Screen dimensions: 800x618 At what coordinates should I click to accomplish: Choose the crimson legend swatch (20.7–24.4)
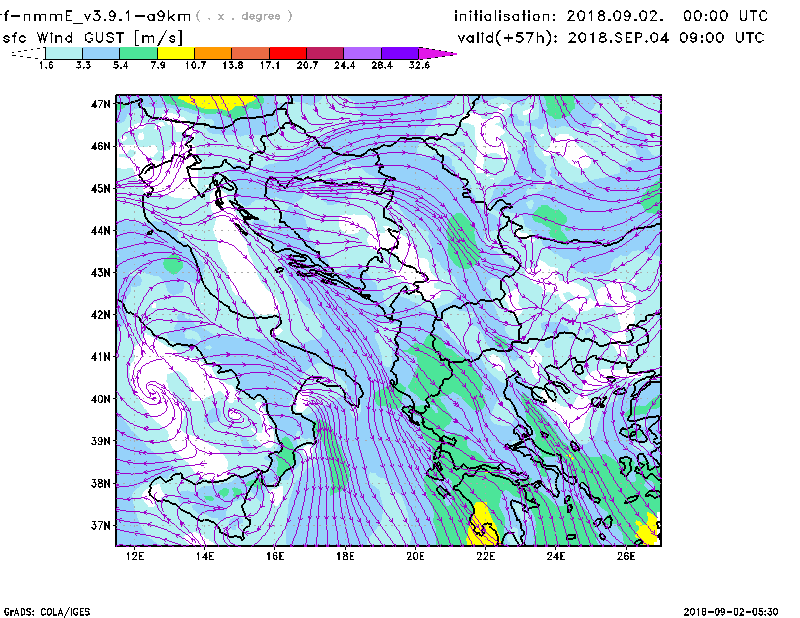point(325,53)
